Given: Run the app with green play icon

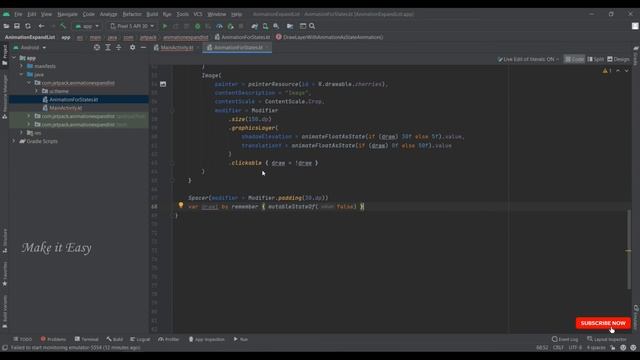Looking at the screenshot, I should point(165,26).
